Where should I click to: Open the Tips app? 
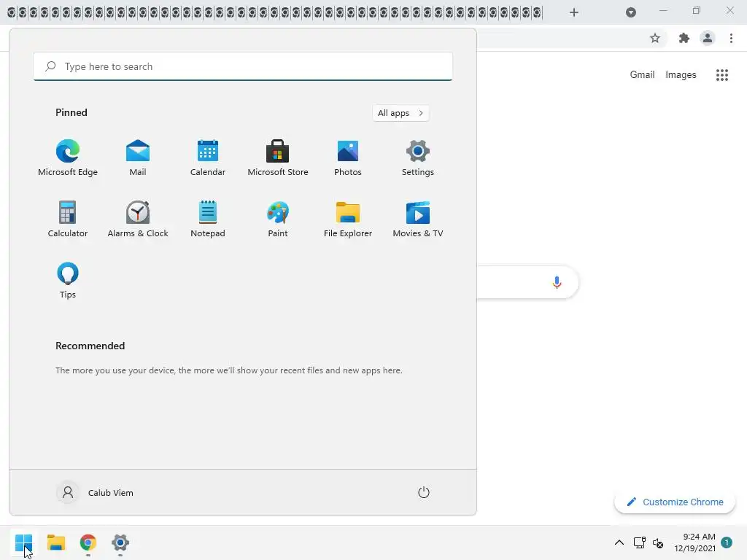coord(68,281)
